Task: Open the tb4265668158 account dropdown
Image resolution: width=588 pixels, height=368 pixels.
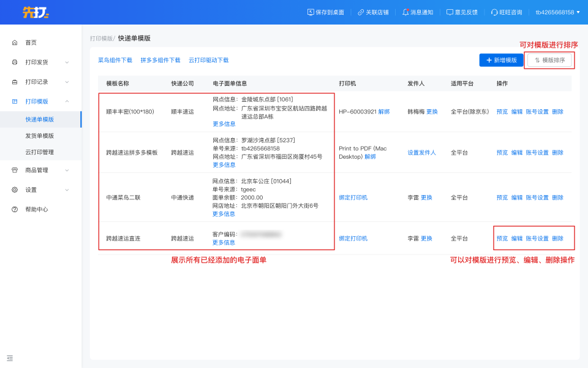Action: click(x=557, y=12)
